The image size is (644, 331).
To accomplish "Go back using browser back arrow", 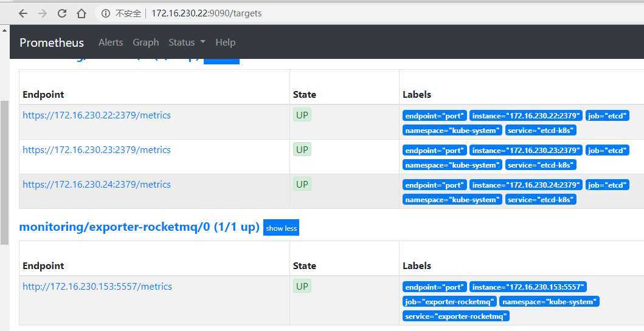I will point(23,13).
